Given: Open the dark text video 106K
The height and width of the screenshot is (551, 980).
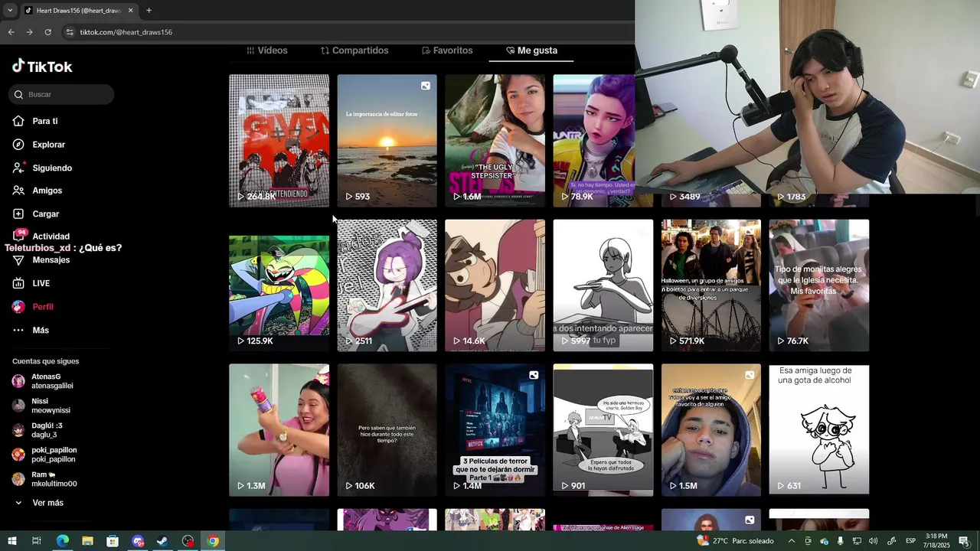Looking at the screenshot, I should [387, 430].
